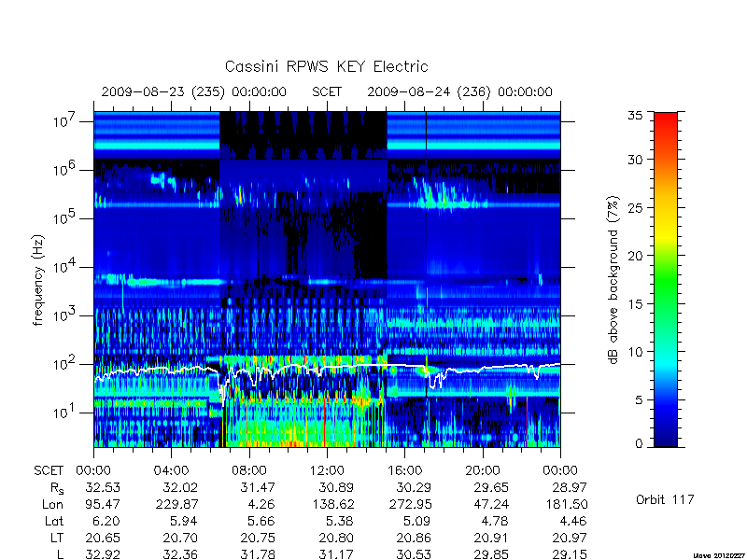Click the Lon value 138.62
This screenshot has width=747, height=560.
(333, 504)
